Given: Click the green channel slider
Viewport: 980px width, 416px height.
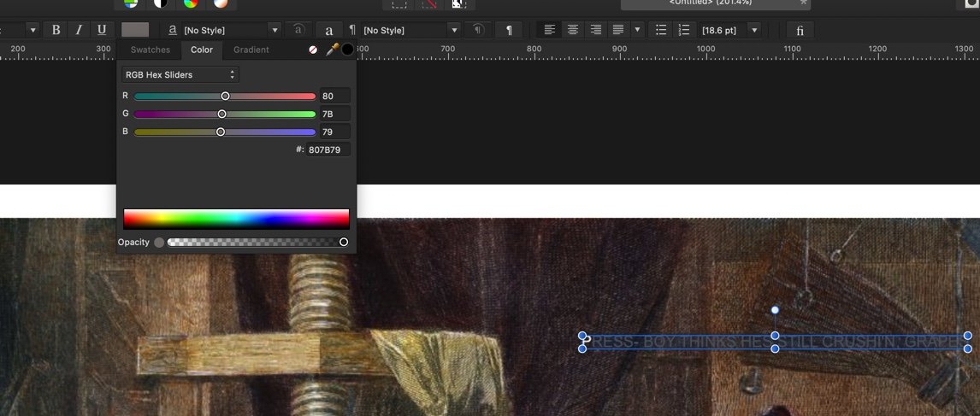Looking at the screenshot, I should tap(225, 114).
